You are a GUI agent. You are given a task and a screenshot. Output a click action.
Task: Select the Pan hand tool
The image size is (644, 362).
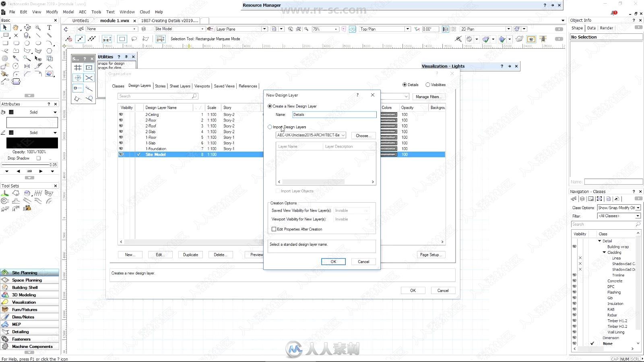[x=16, y=28]
